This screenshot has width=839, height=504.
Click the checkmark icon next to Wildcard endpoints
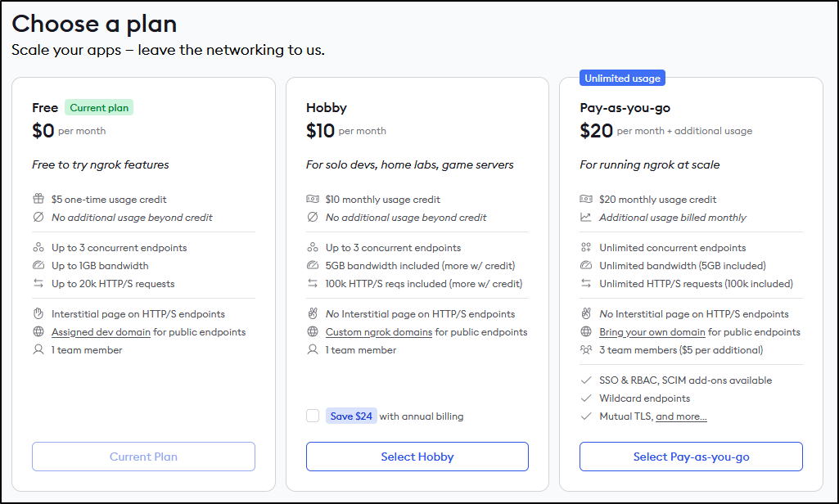[586, 398]
